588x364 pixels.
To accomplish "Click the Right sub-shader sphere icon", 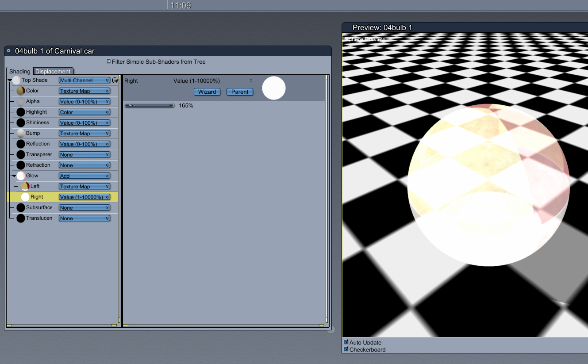I will (25, 197).
